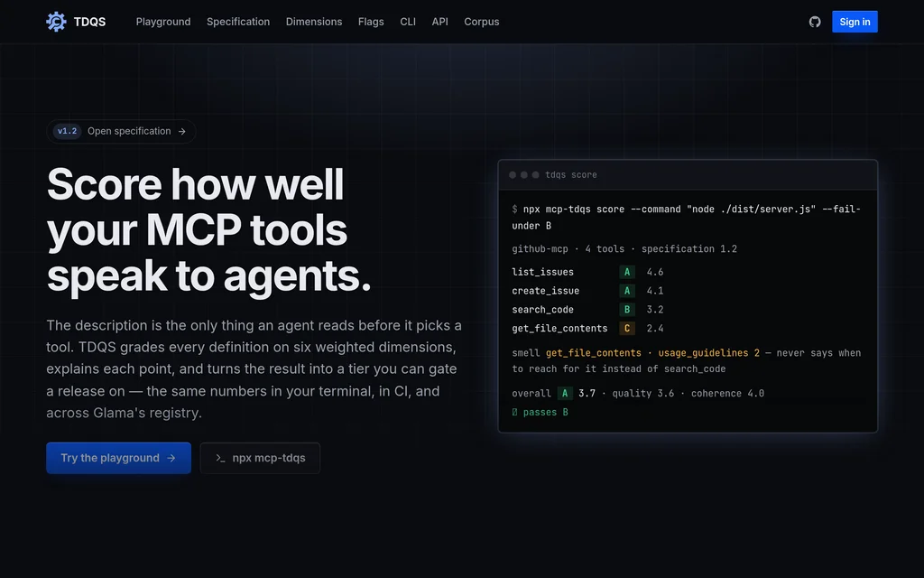Click the B grade badge for search_code
924x578 pixels.
(x=627, y=310)
